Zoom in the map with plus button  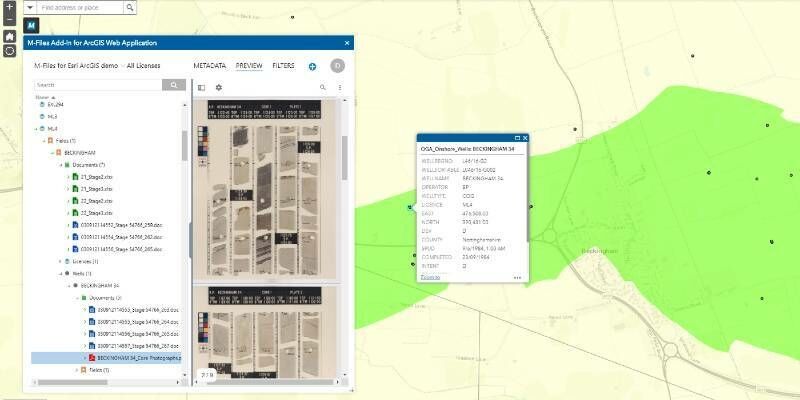click(x=9, y=7)
